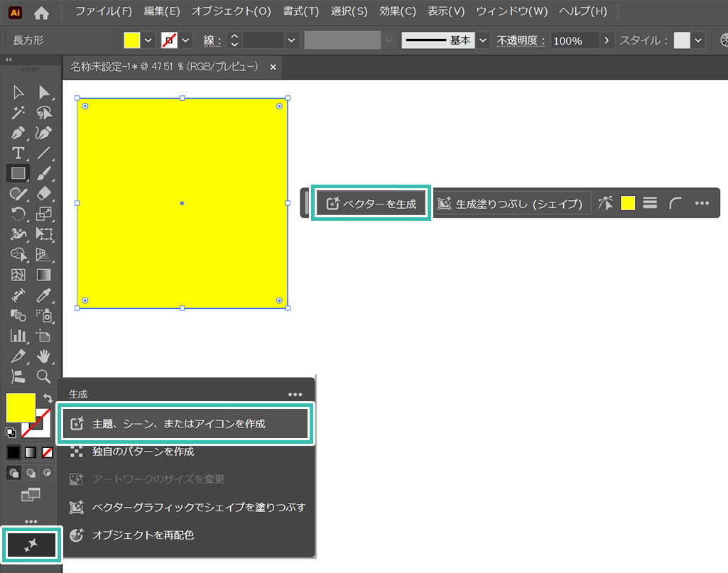Reset to default fill and stroke
Viewport: 728px width, 573px height.
point(11,432)
